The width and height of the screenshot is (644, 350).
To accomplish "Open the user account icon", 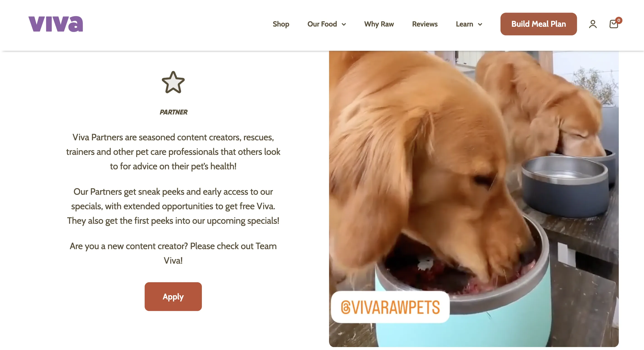I will pos(593,24).
